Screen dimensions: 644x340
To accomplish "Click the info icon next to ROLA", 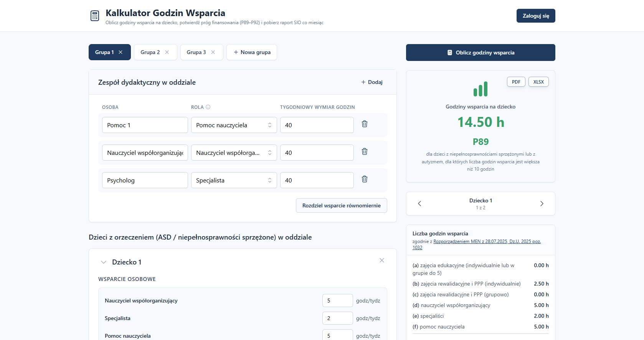I will click(208, 107).
